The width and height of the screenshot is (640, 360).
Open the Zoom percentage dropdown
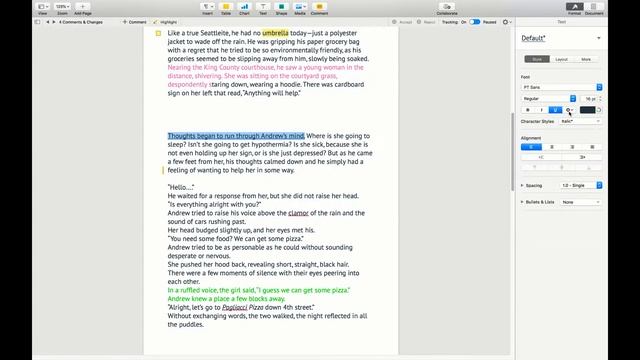(x=62, y=7)
